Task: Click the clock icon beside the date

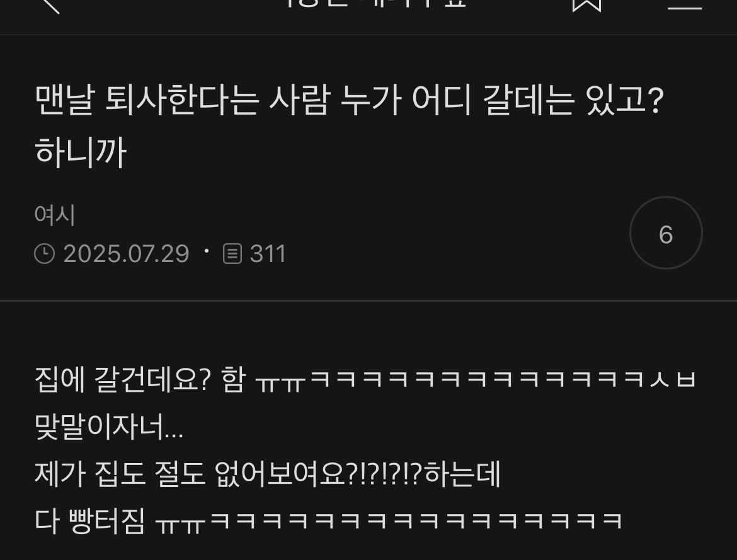Action: click(45, 254)
